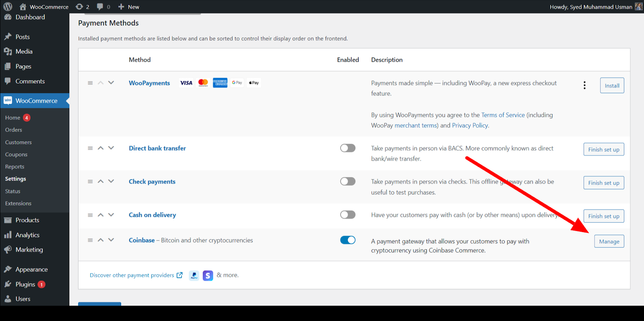This screenshot has width=644, height=321.
Task: Click the updates icon showing 2
Action: click(x=79, y=7)
